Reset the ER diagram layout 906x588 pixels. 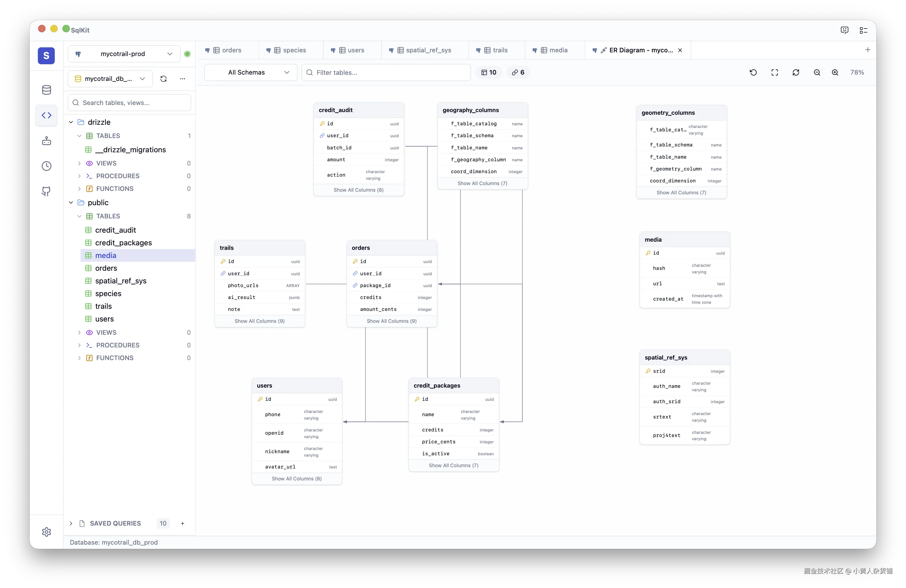pyautogui.click(x=753, y=72)
